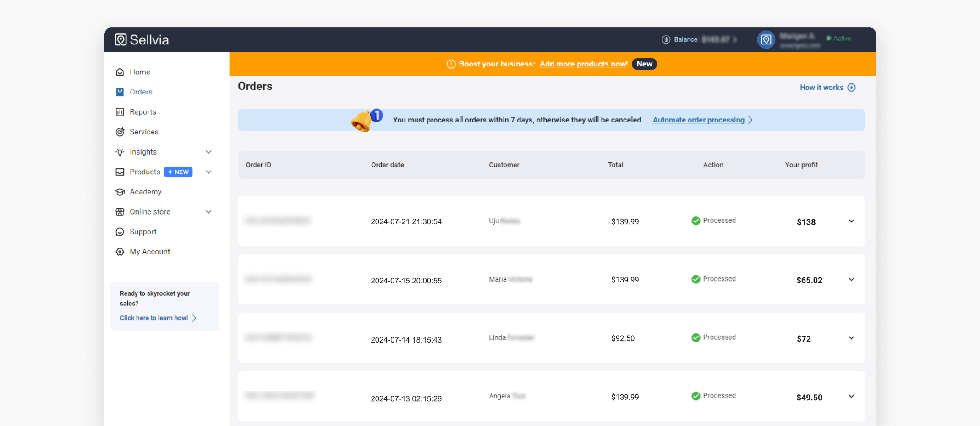Click the My Account gear icon

[120, 252]
